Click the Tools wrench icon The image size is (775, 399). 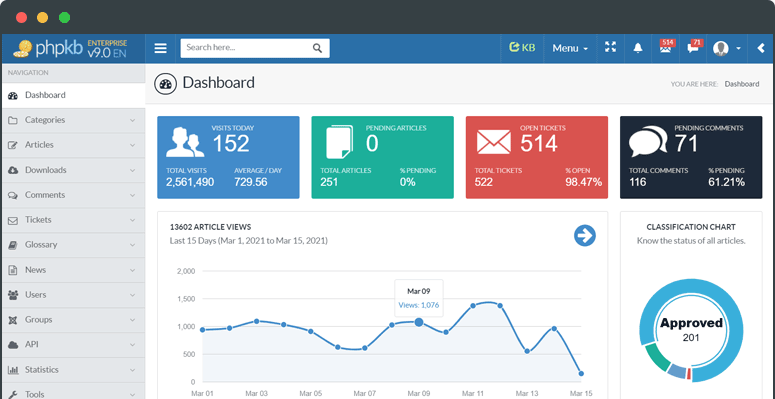pyautogui.click(x=13, y=395)
